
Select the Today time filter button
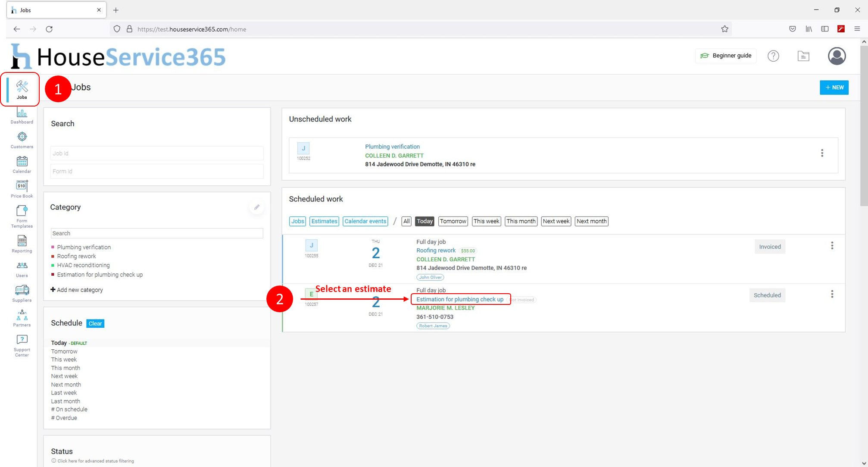[x=425, y=221]
